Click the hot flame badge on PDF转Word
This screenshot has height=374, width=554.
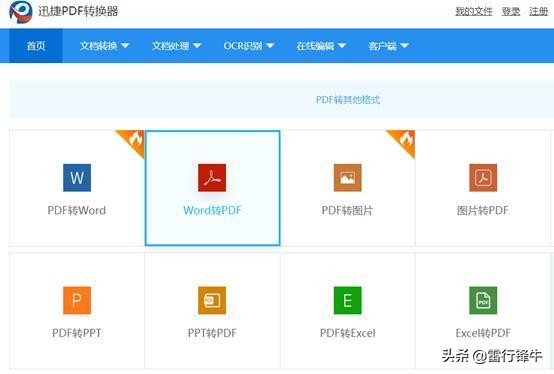(x=134, y=141)
